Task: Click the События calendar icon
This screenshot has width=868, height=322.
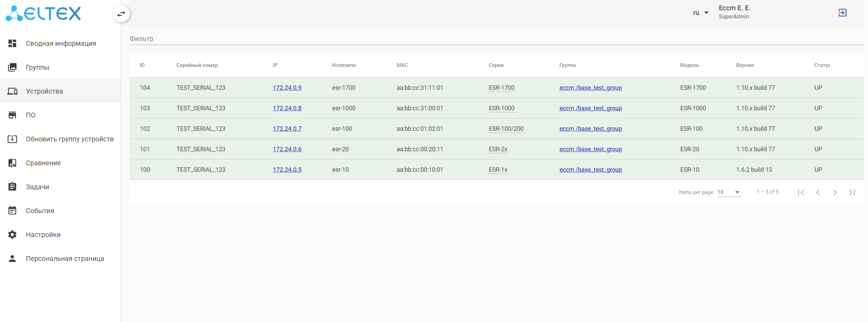Action: tap(12, 211)
